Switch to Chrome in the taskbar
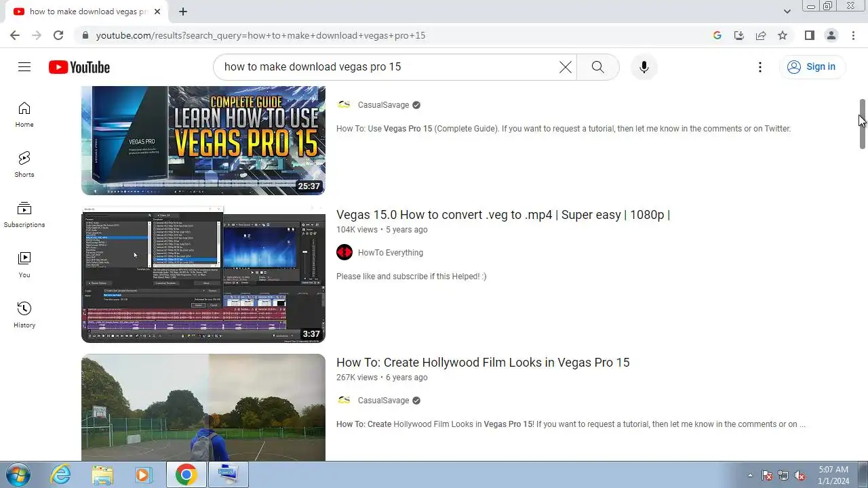 tap(186, 474)
